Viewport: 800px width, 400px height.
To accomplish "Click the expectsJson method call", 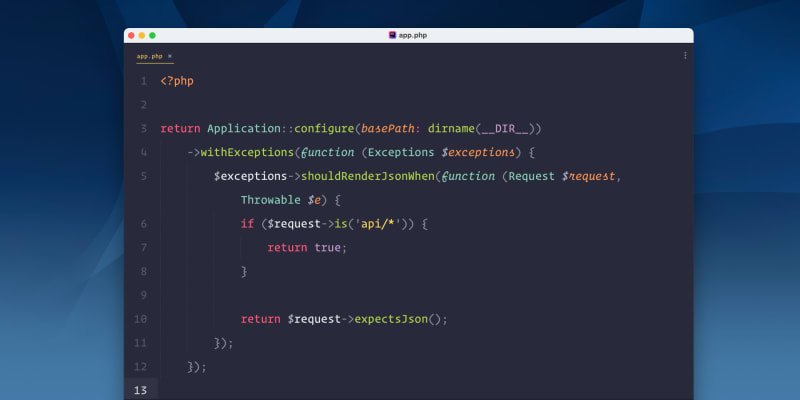I will coord(394,319).
